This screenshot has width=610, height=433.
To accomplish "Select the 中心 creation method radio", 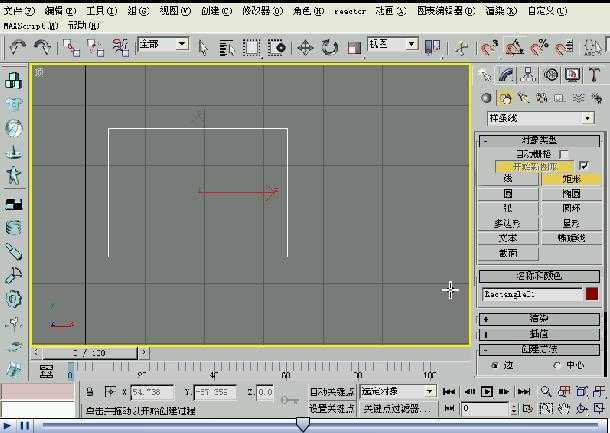I will [557, 365].
